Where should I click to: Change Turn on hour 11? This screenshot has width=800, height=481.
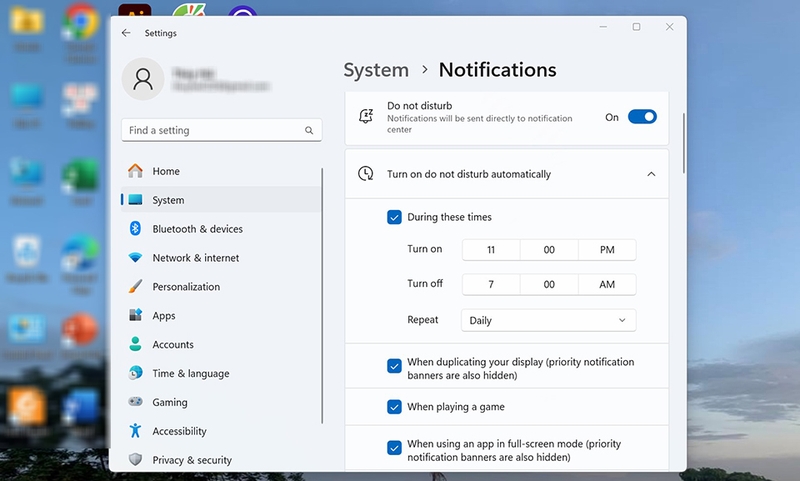pyautogui.click(x=491, y=250)
